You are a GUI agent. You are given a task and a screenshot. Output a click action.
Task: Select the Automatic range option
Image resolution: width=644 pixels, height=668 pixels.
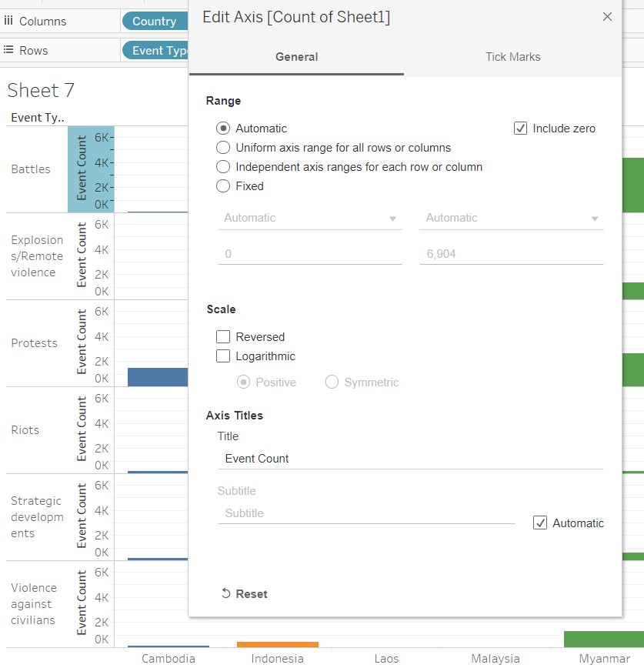223,129
